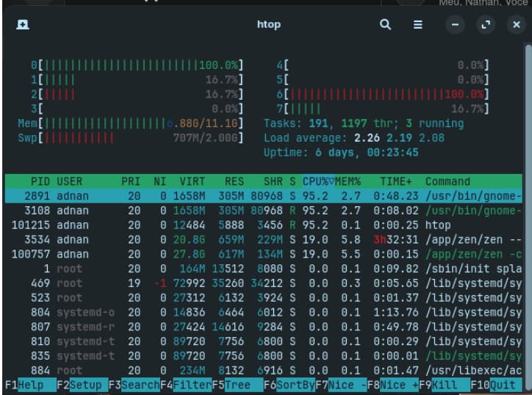Click the Swp swap usage meter

point(131,138)
